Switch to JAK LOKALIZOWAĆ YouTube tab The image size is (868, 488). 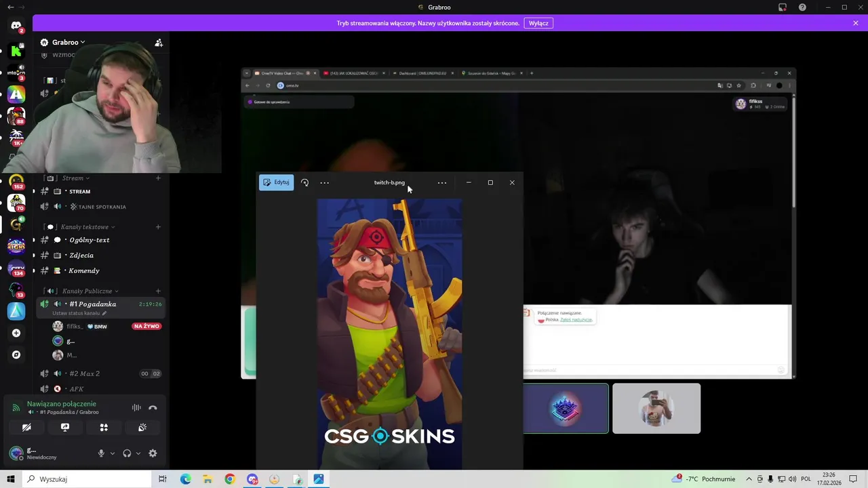[x=353, y=73]
